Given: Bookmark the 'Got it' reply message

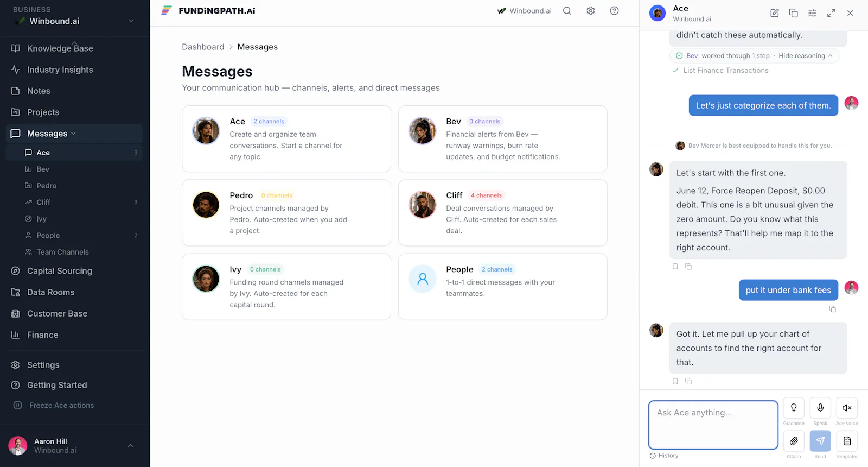Looking at the screenshot, I should [x=675, y=381].
